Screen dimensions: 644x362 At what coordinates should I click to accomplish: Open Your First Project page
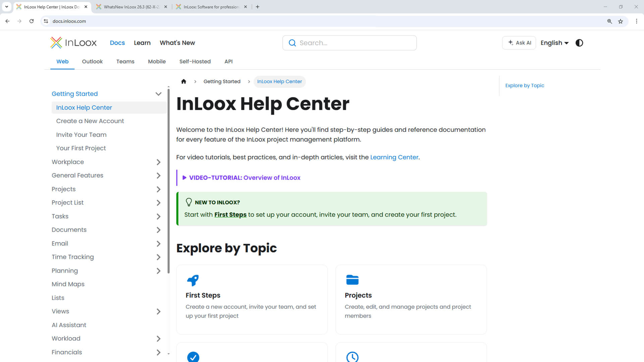(81, 148)
